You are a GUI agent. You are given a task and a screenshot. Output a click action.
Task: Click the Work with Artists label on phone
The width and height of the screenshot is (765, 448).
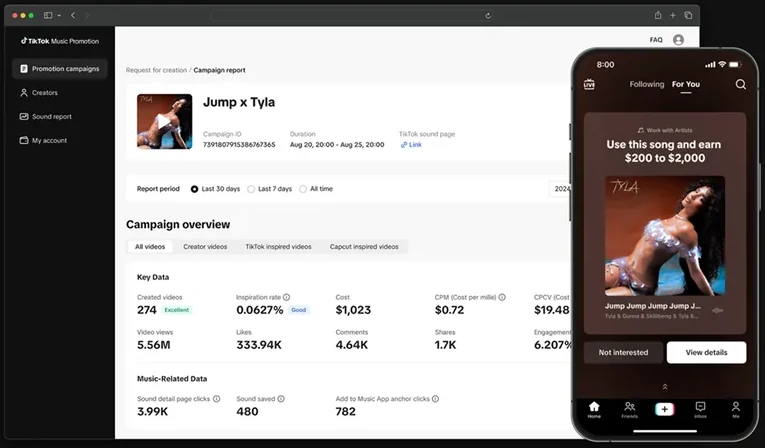tap(665, 130)
